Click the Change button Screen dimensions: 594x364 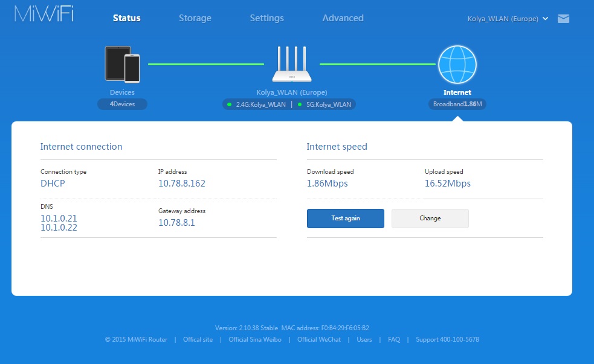click(430, 219)
